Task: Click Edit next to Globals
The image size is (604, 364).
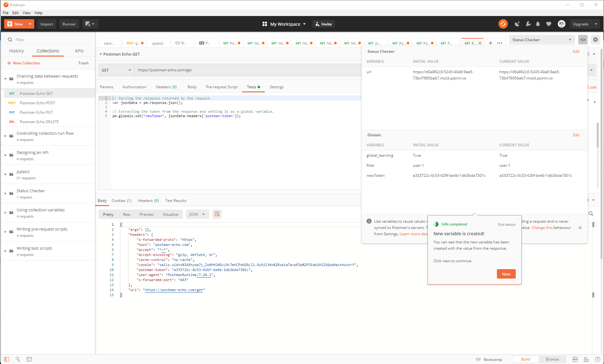Action: tap(576, 135)
